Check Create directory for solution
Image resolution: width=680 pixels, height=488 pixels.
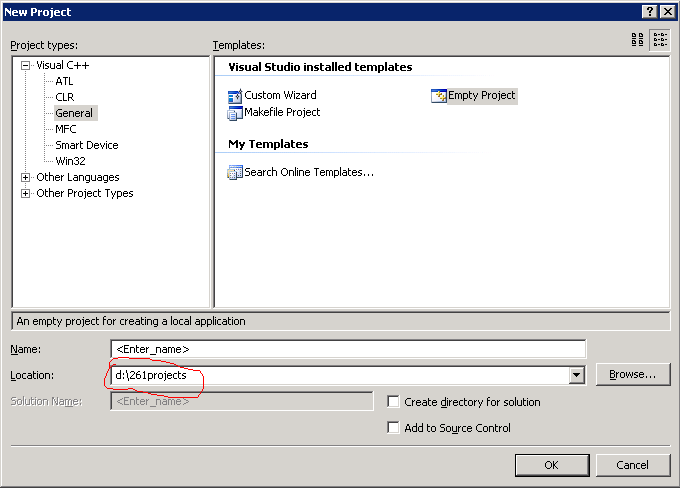[x=393, y=402]
